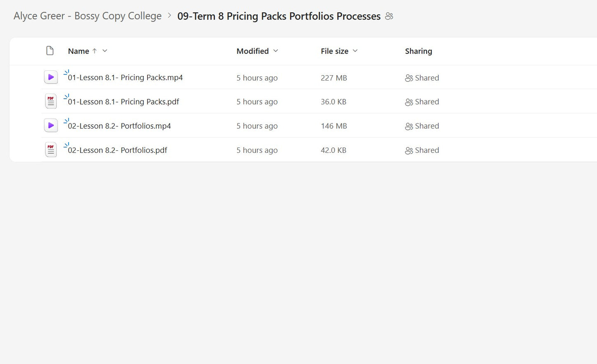Open the file 01-Lesson 8.1- Pricing Packs.pdf
The height and width of the screenshot is (364, 597).
tap(123, 102)
